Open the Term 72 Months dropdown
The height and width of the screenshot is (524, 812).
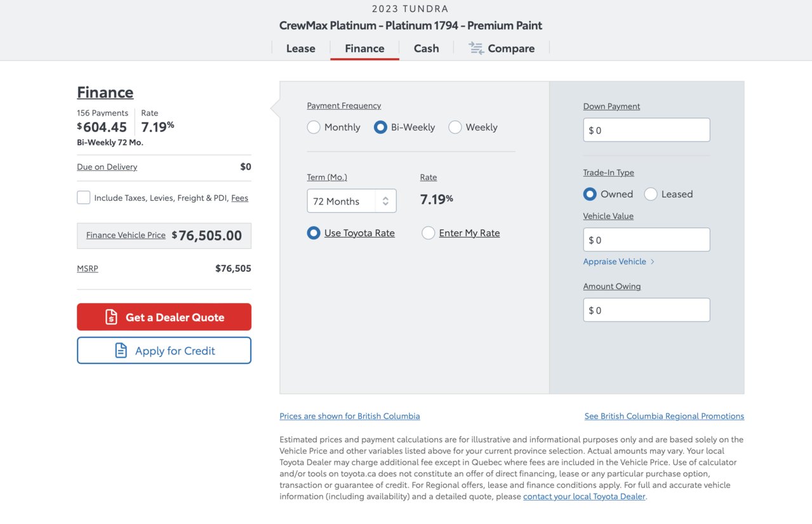click(352, 201)
